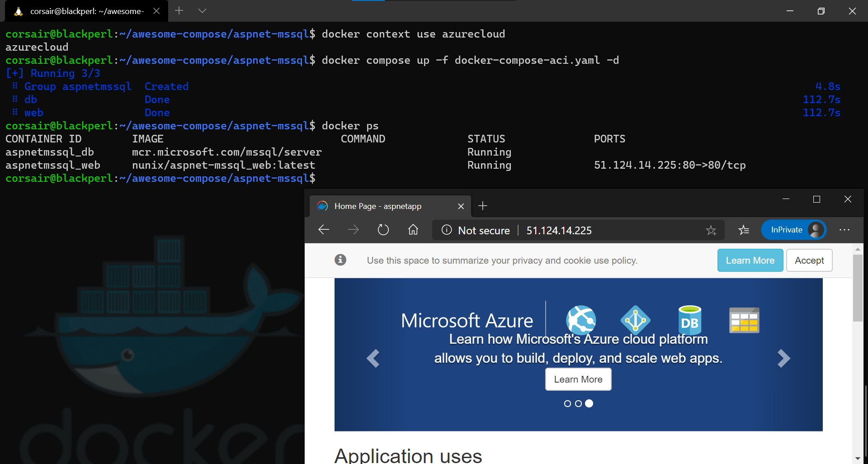This screenshot has width=868, height=464.
Task: Switch to the corsair@blackperl terminal tab
Action: coord(86,11)
